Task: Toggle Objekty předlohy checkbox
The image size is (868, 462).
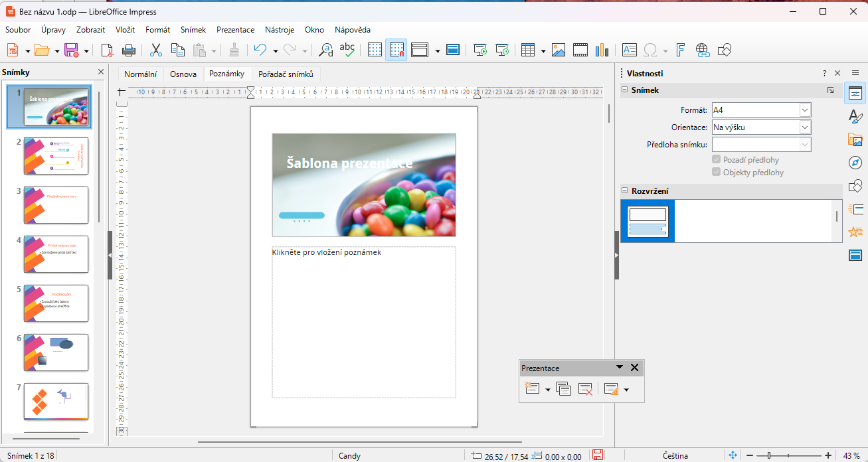Action: tap(717, 173)
